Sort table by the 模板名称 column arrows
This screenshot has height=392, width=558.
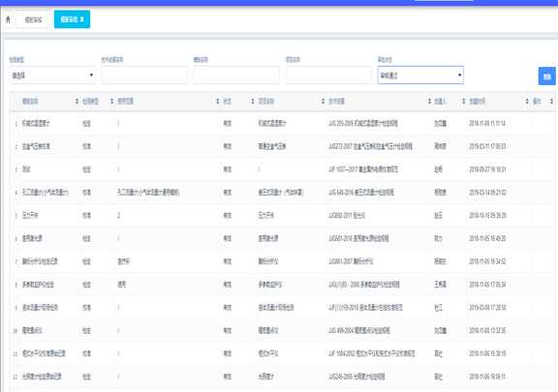pyautogui.click(x=77, y=102)
